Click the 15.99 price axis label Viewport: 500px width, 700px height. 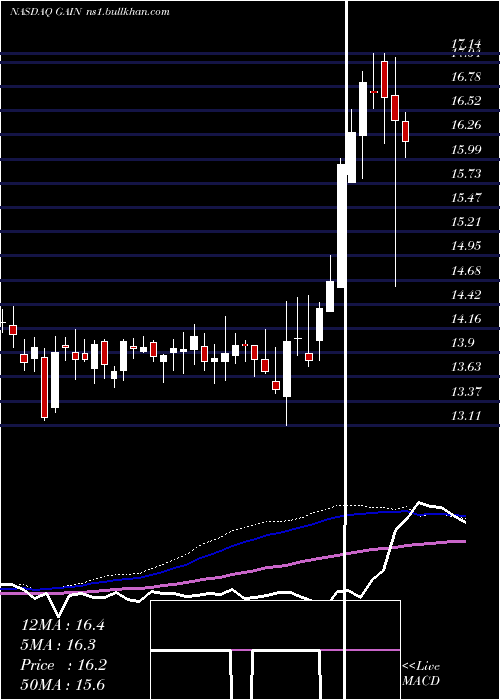pos(466,150)
